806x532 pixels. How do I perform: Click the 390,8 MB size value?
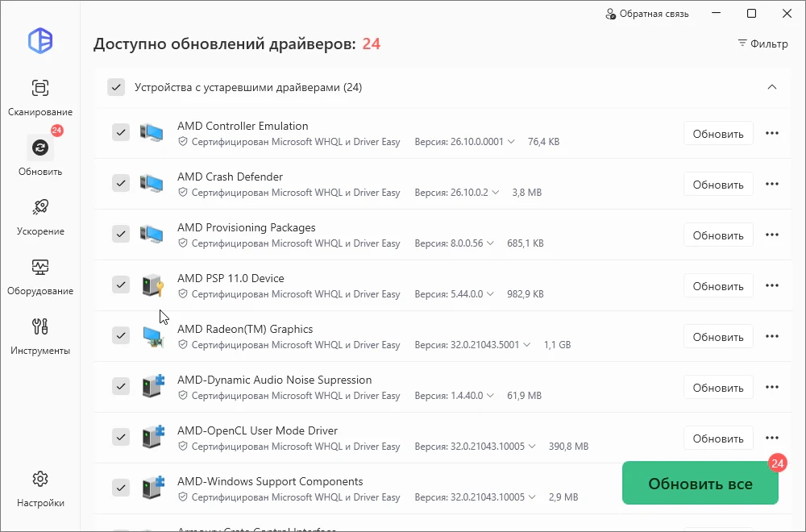tap(568, 447)
